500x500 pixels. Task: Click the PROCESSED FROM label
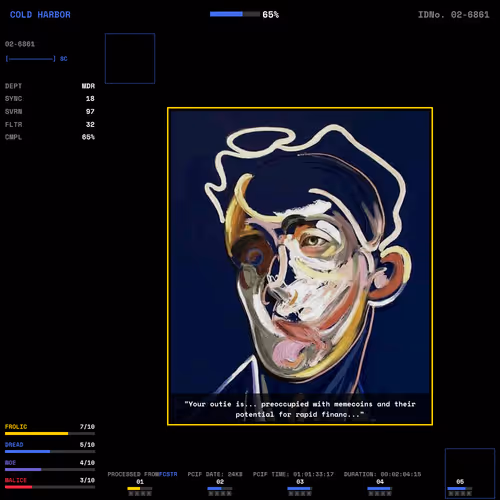coord(133,474)
